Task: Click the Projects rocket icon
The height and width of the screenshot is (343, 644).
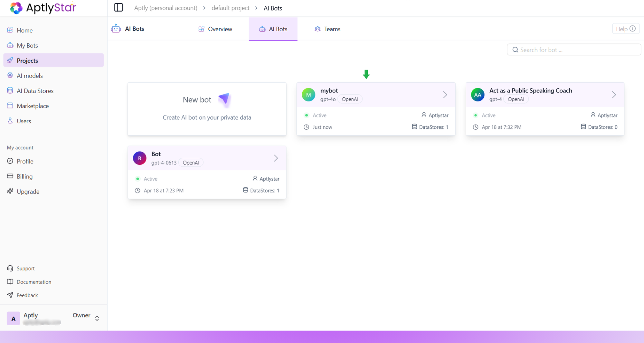Action: pyautogui.click(x=10, y=60)
